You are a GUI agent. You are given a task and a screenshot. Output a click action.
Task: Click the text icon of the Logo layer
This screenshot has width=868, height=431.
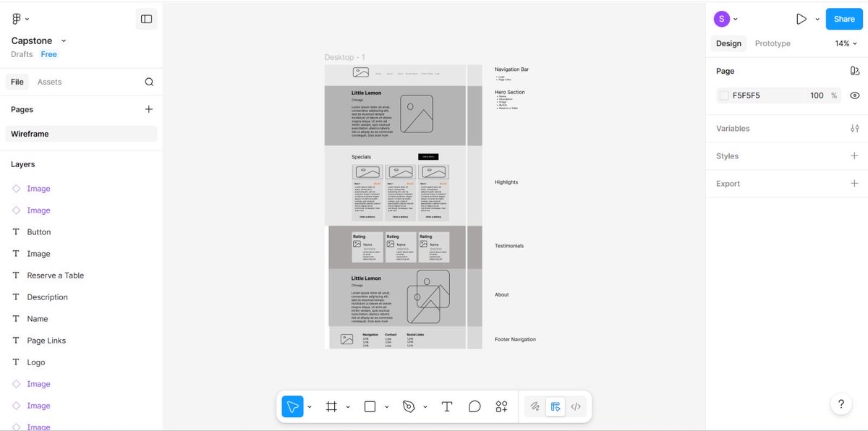tap(16, 362)
